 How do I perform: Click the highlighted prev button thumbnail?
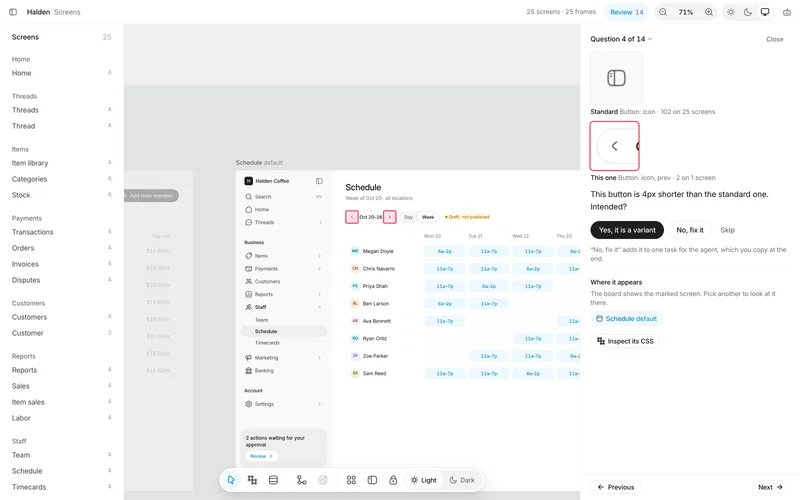click(x=614, y=146)
